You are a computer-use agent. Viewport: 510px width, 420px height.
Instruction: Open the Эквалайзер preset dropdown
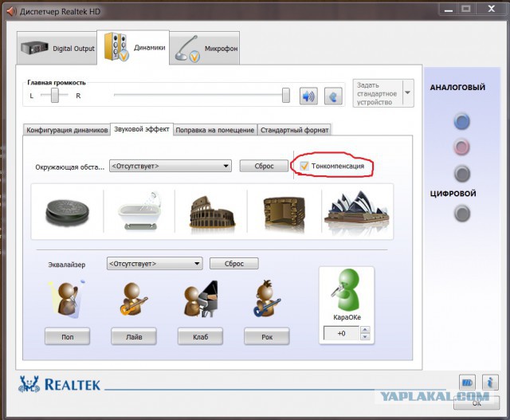[x=155, y=264]
